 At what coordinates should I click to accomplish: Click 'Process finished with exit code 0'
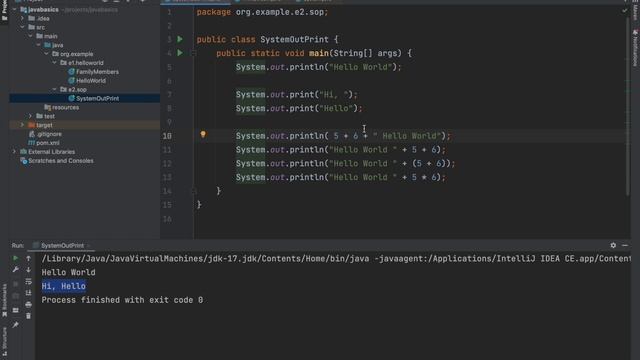(122, 300)
